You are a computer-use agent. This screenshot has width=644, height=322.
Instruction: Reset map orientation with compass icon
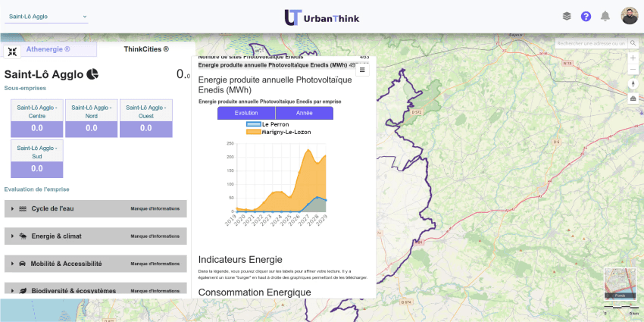click(633, 84)
